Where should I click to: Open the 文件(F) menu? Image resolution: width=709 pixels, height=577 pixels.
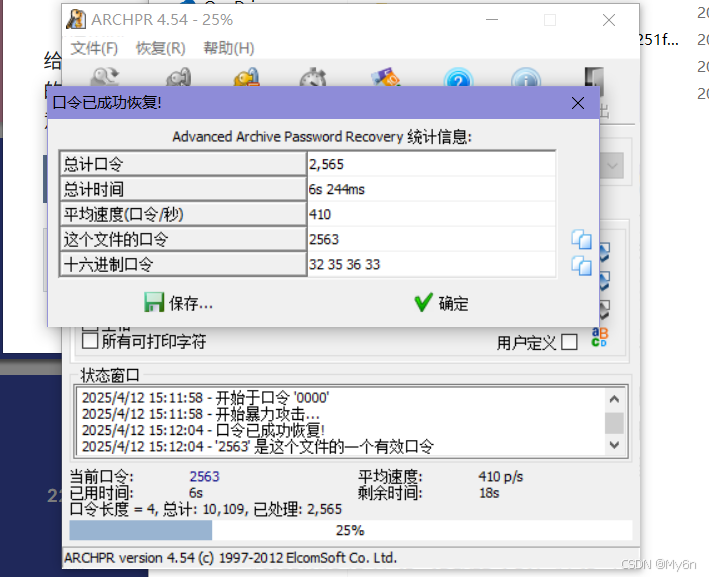(94, 48)
